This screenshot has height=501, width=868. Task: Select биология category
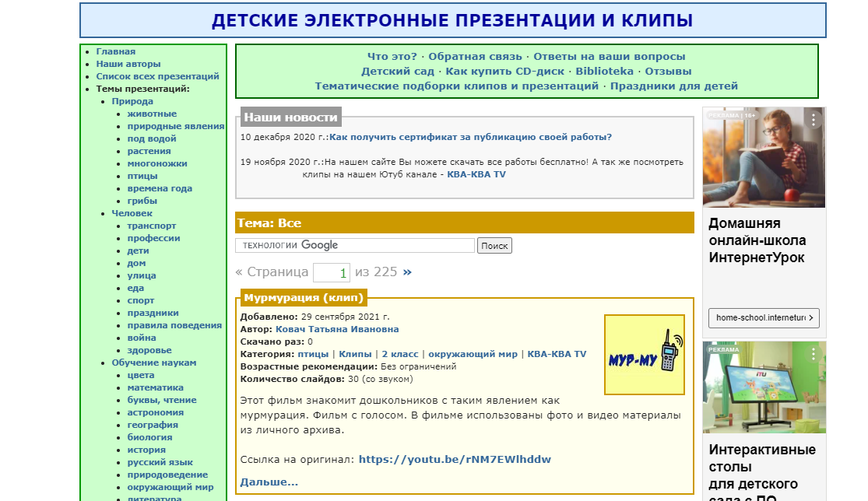(x=149, y=437)
